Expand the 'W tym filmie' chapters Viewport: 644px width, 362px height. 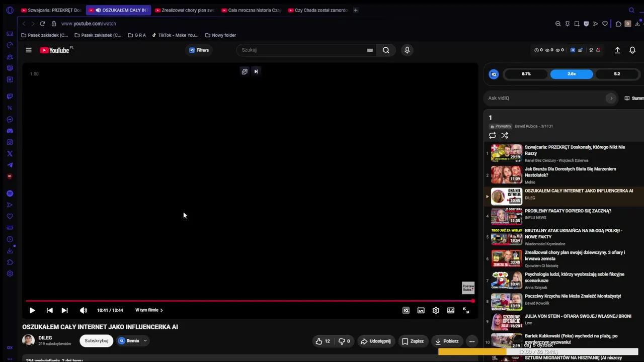click(x=149, y=310)
